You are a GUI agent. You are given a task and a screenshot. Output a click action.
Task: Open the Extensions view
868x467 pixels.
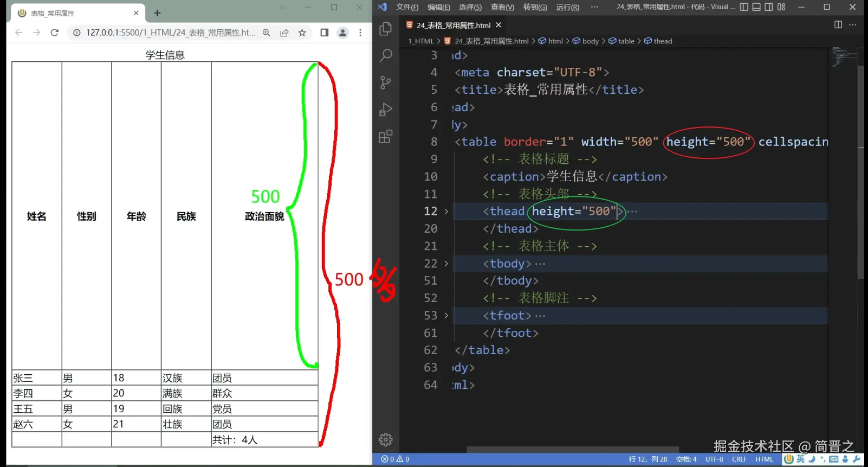click(x=386, y=137)
